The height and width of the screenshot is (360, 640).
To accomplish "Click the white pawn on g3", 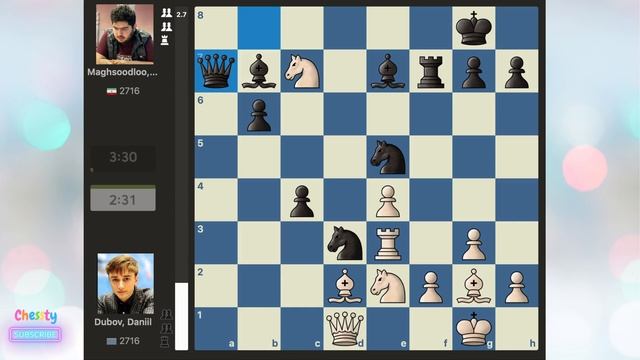I will point(473,244).
